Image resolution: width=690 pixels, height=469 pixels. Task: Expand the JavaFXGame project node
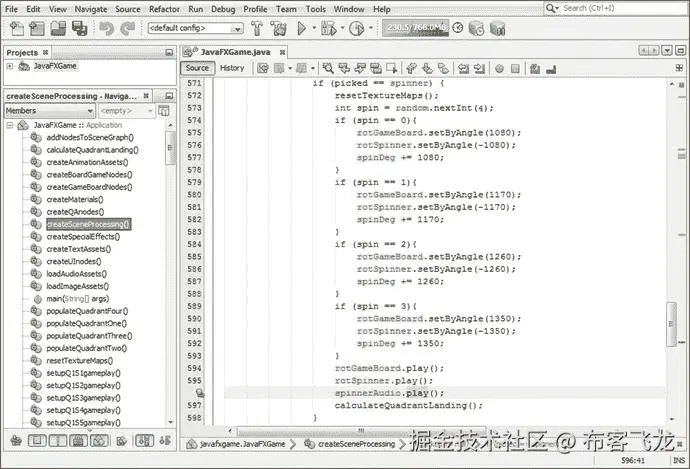[10, 66]
